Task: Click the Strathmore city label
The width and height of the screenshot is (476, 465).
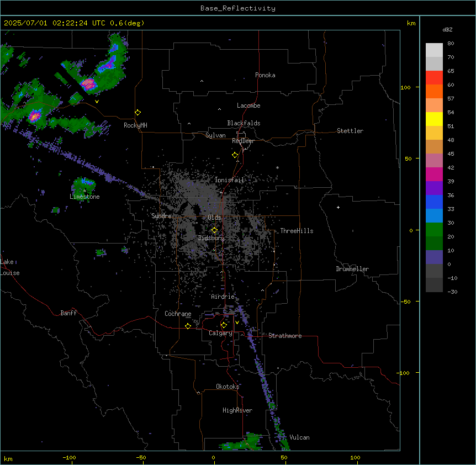Action: (x=285, y=336)
